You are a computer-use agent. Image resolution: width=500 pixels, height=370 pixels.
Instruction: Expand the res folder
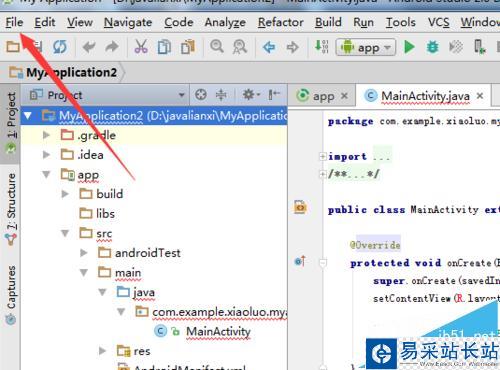pos(103,351)
